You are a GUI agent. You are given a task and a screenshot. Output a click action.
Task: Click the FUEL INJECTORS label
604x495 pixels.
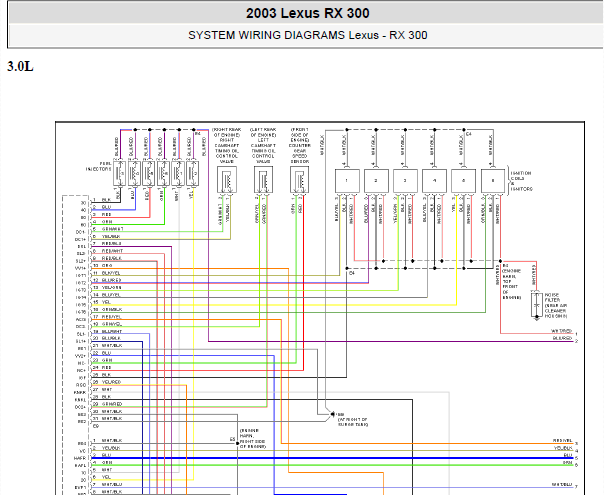coord(99,166)
